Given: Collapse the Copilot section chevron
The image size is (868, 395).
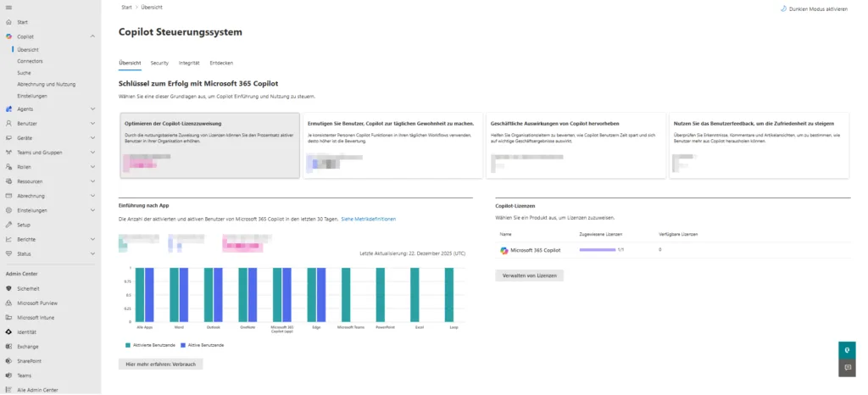Looking at the screenshot, I should coord(92,36).
